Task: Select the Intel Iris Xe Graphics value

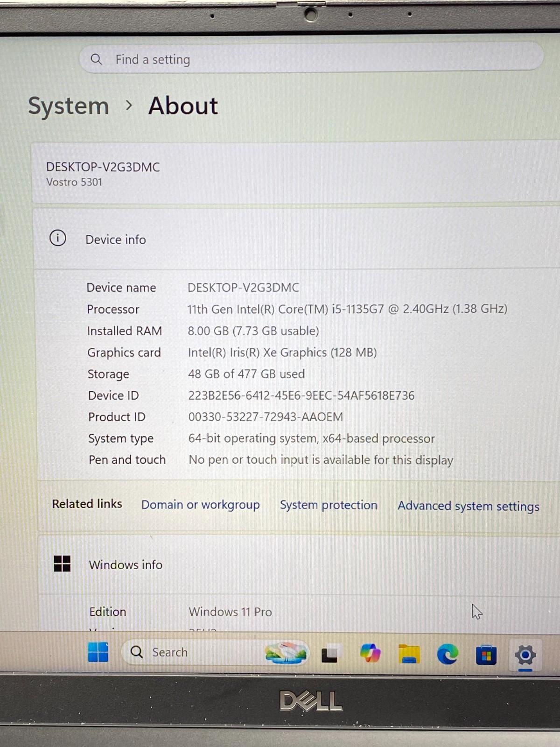Action: (282, 352)
